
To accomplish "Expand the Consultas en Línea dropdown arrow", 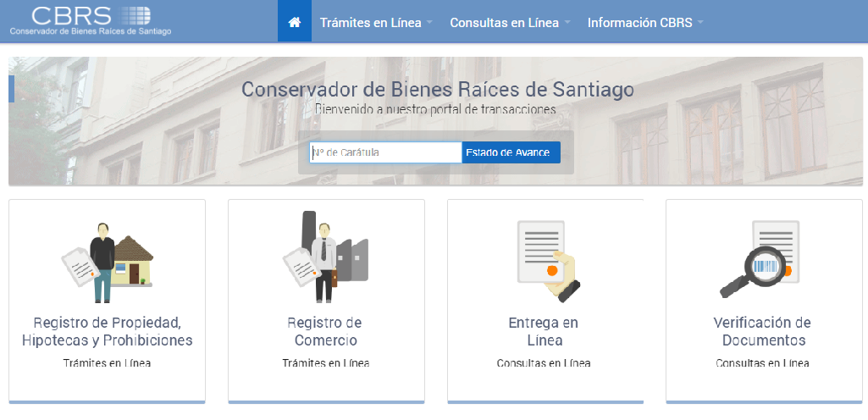I will (567, 23).
